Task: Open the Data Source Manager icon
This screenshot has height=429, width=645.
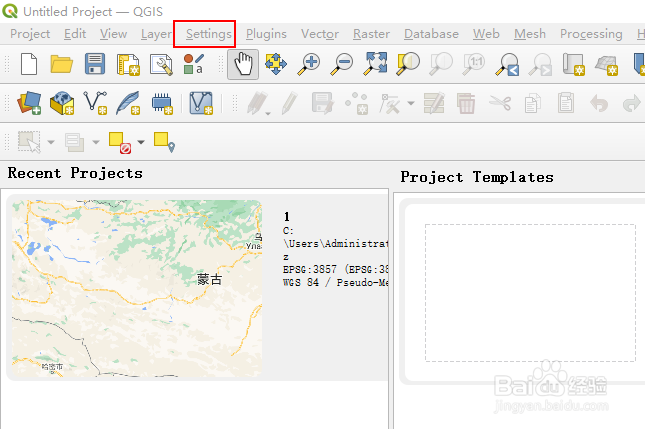Action: click(x=29, y=103)
